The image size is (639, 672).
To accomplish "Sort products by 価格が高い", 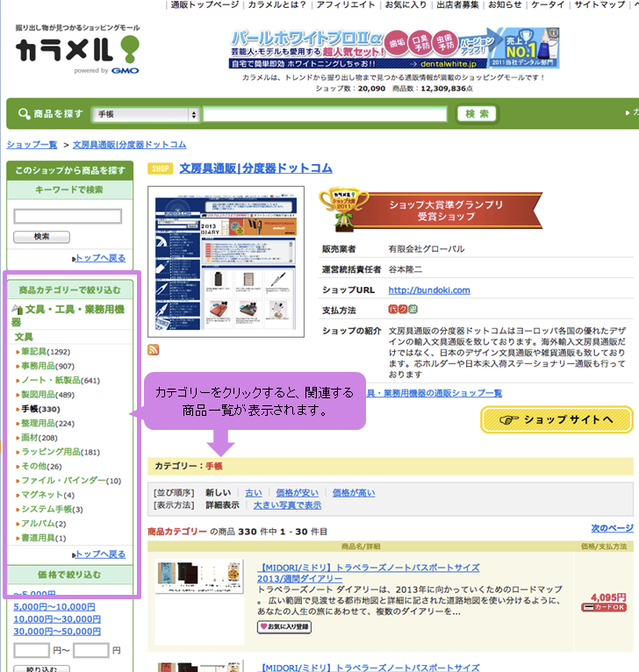I will tap(354, 493).
